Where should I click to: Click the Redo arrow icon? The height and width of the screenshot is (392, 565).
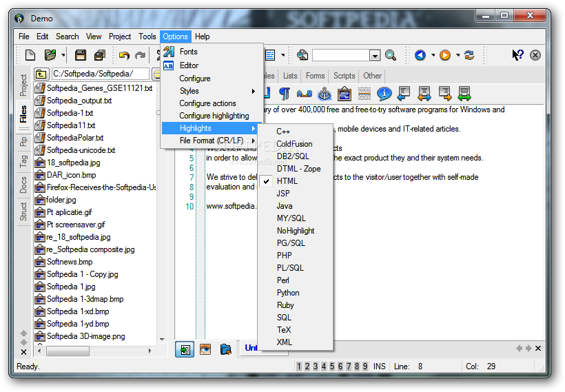140,55
